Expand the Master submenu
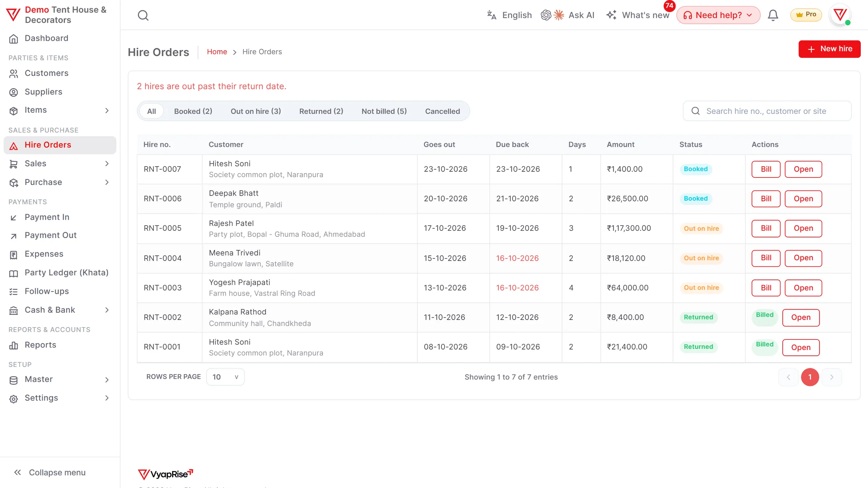Image resolution: width=868 pixels, height=488 pixels. (x=107, y=380)
